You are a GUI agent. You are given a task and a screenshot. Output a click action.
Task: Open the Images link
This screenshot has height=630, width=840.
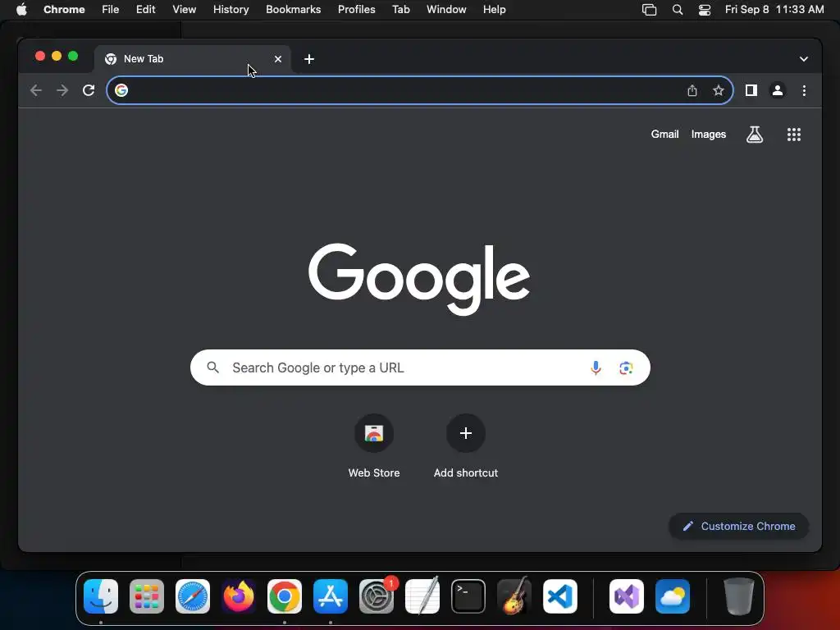click(x=708, y=135)
